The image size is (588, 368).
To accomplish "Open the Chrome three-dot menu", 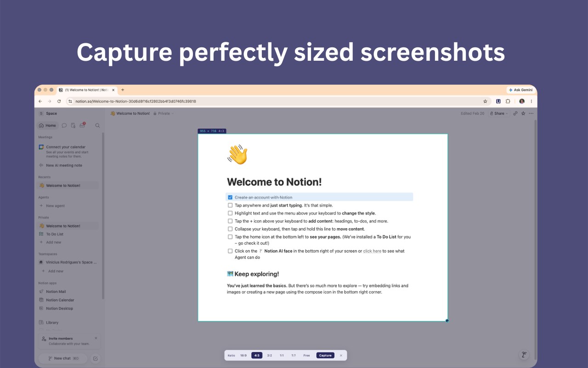I will [x=531, y=101].
